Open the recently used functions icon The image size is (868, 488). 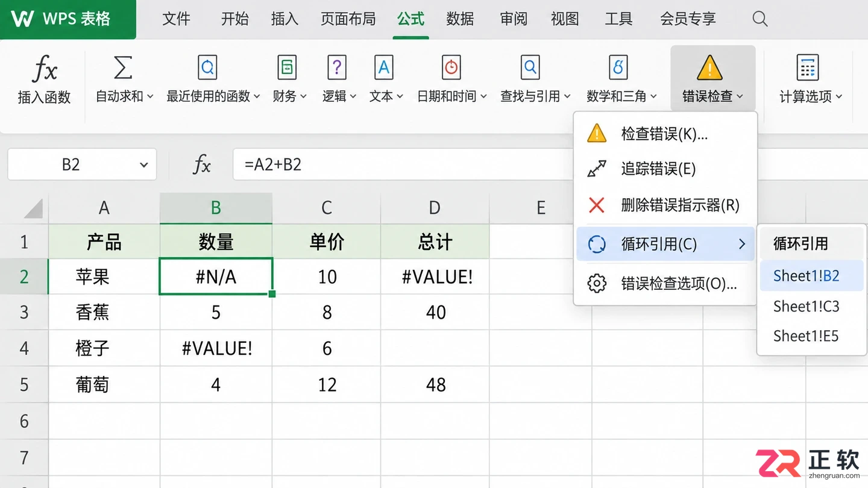tap(207, 67)
